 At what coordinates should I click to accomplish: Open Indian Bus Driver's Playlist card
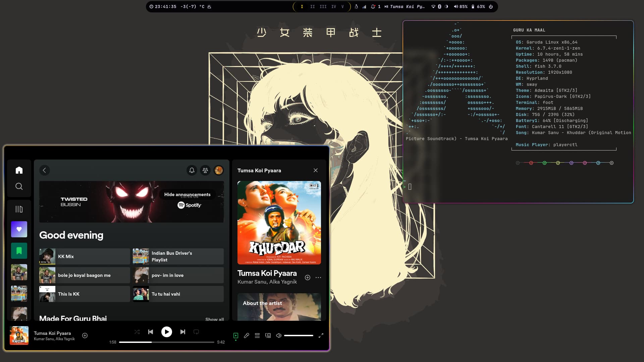[178, 256]
